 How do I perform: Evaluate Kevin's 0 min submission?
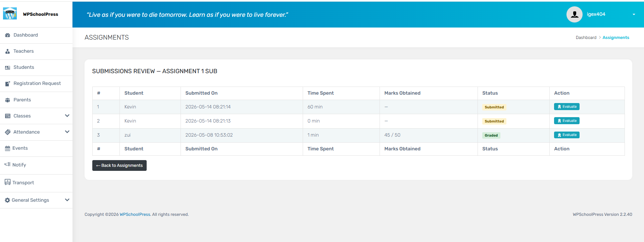(x=566, y=121)
